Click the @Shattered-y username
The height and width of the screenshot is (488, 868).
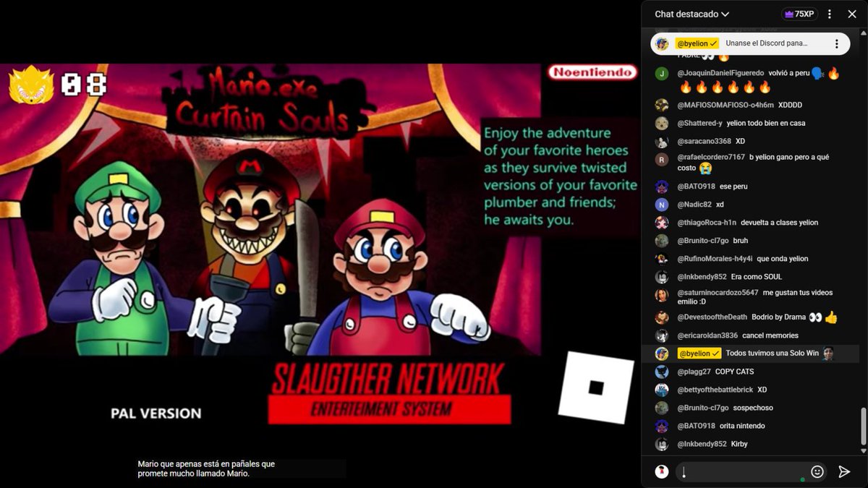pos(699,123)
